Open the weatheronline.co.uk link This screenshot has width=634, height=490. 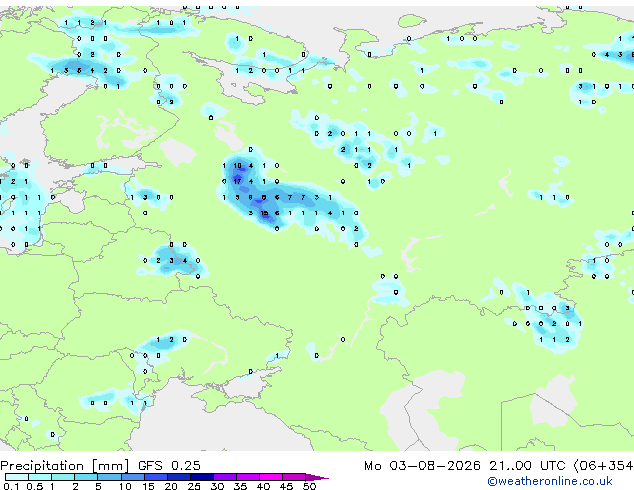pyautogui.click(x=550, y=481)
